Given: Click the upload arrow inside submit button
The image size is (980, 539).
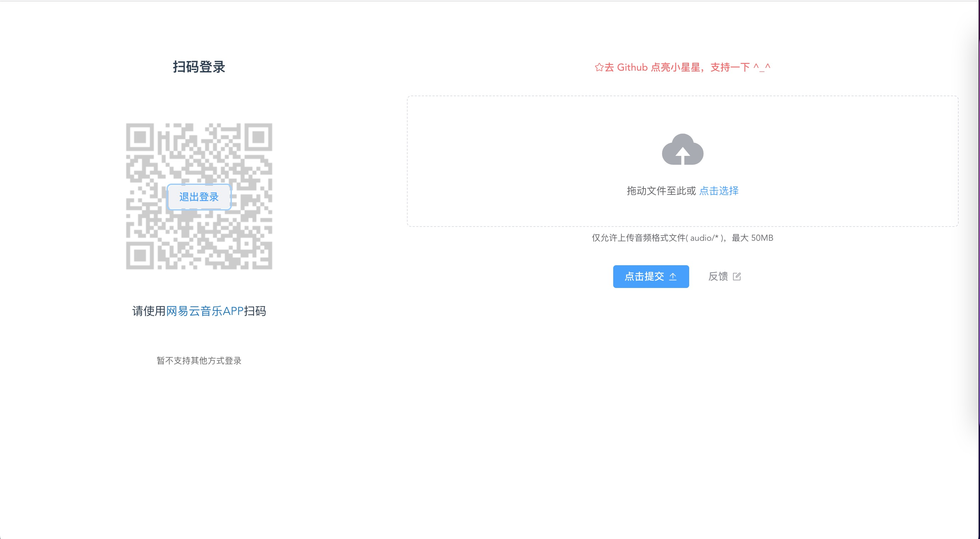Looking at the screenshot, I should 673,277.
